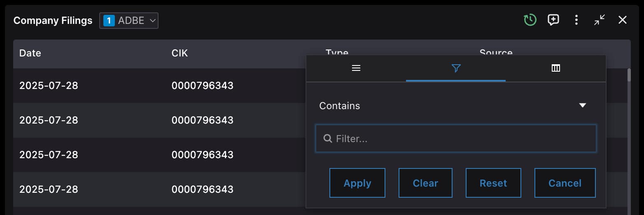Sort by the Date column header
The image size is (644, 215).
30,53
